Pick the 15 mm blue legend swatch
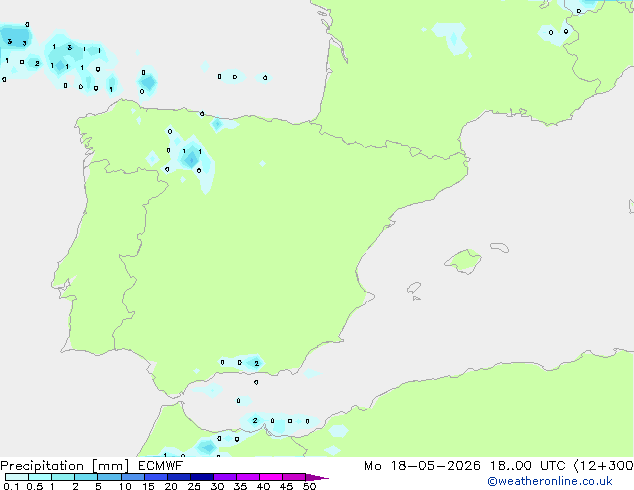The height and width of the screenshot is (490, 634). tap(156, 477)
